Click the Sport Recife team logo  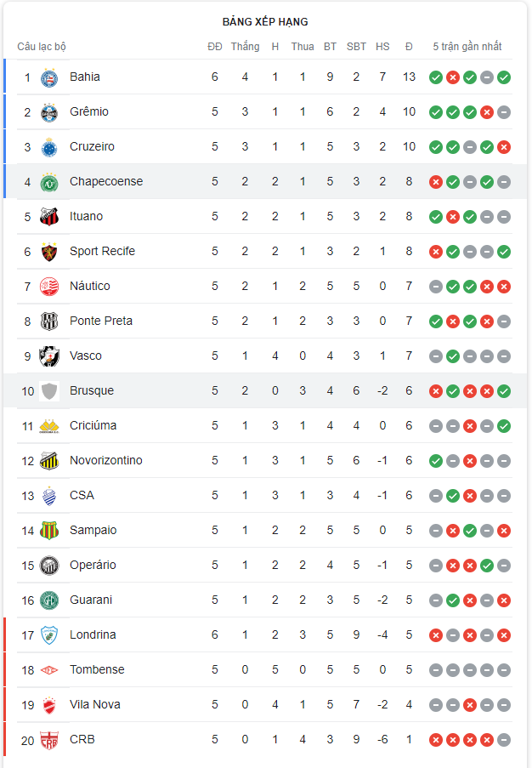coord(48,252)
